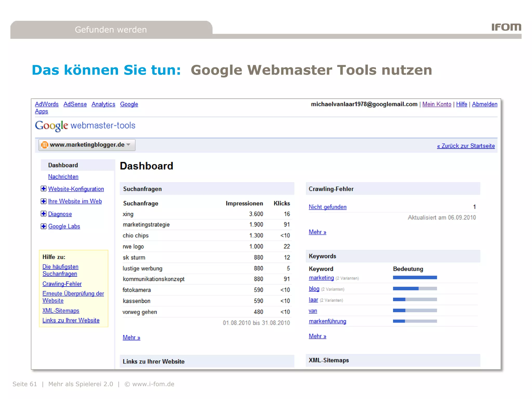532x399 pixels.
Task: Click the markenführung Bedeutung bar
Action: (x=415, y=321)
